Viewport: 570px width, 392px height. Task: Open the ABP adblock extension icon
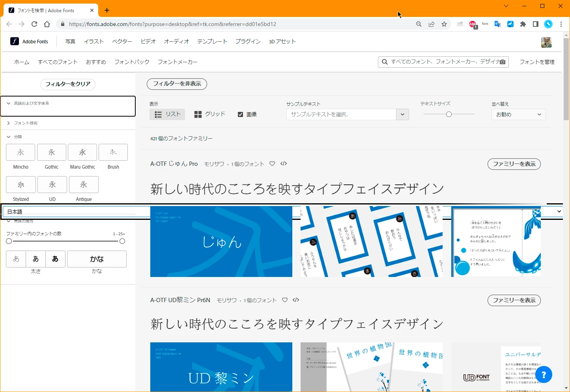(x=473, y=24)
